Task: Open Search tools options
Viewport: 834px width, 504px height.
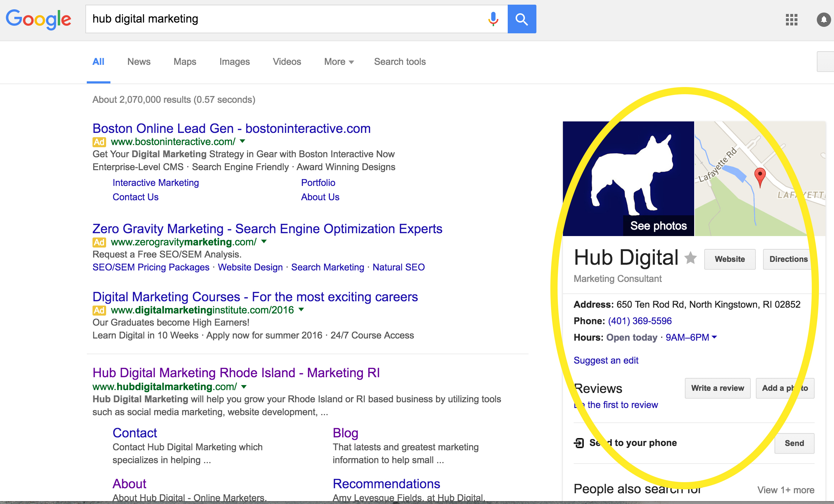Action: pos(400,62)
